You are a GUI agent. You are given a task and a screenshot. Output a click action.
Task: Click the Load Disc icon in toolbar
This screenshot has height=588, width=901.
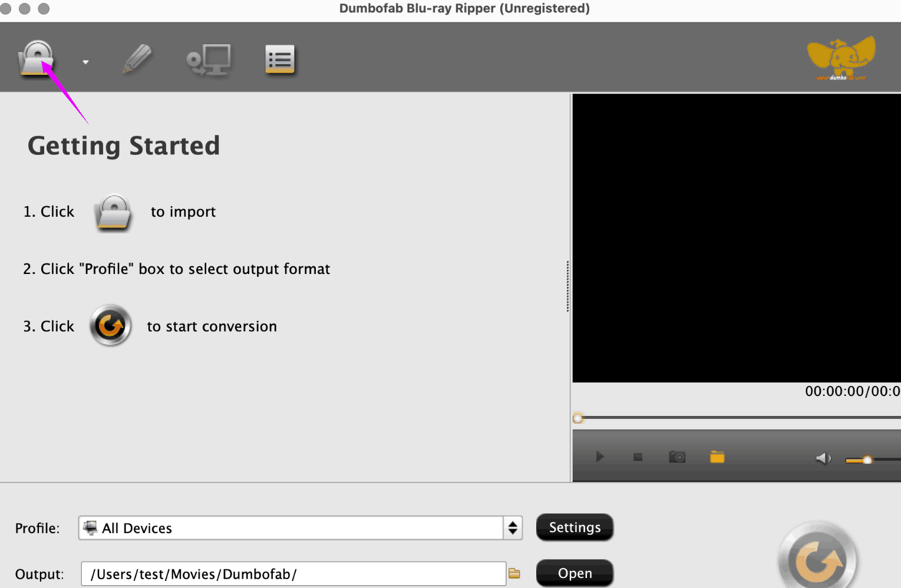pyautogui.click(x=37, y=58)
